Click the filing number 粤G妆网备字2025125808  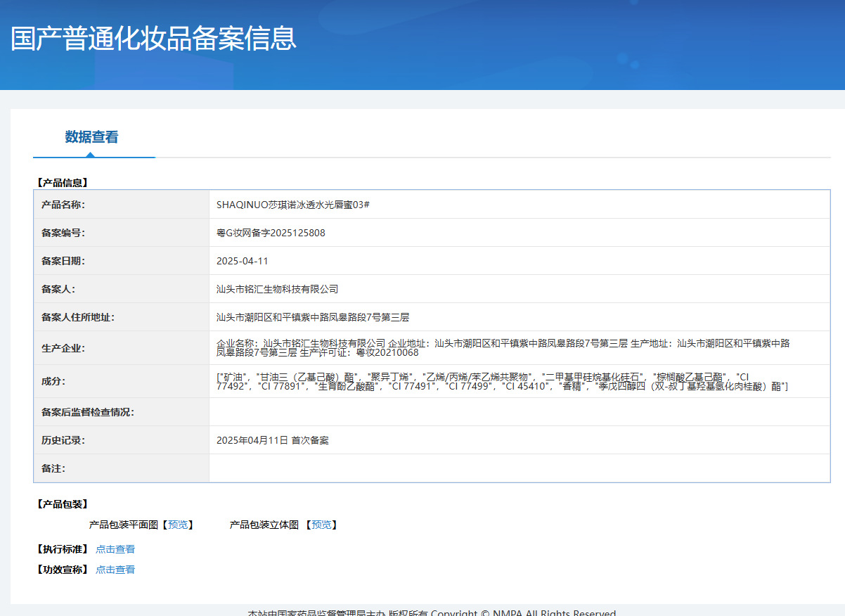[271, 233]
